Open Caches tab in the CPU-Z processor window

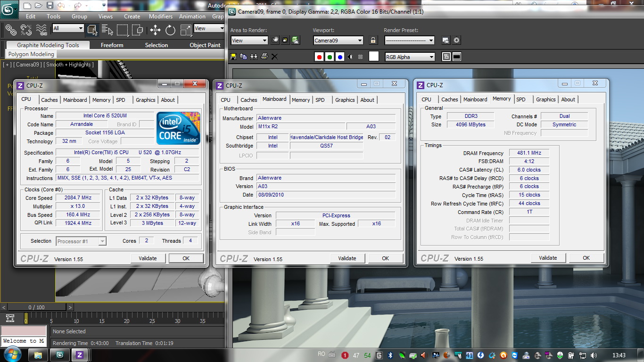pyautogui.click(x=50, y=100)
